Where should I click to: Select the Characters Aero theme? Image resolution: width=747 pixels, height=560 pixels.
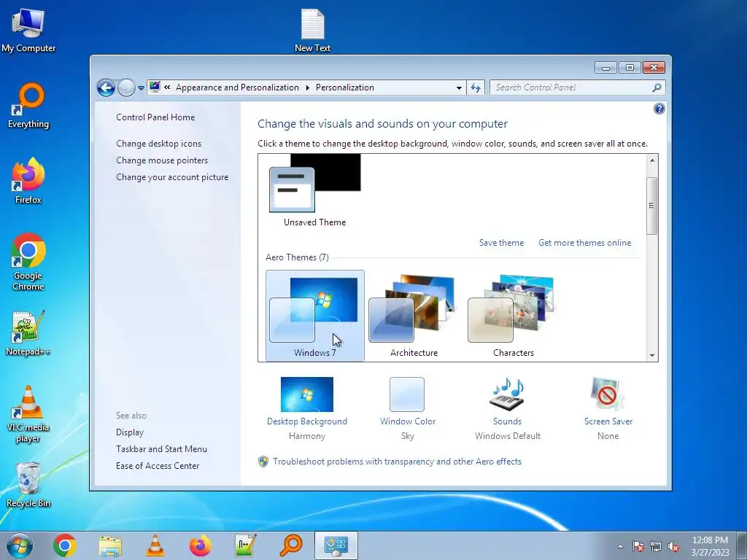(x=513, y=316)
